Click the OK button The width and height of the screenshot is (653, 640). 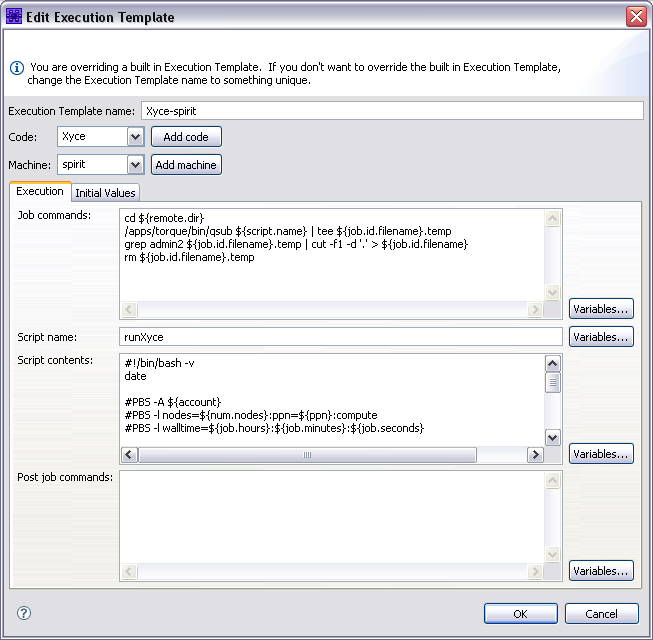pyautogui.click(x=521, y=614)
